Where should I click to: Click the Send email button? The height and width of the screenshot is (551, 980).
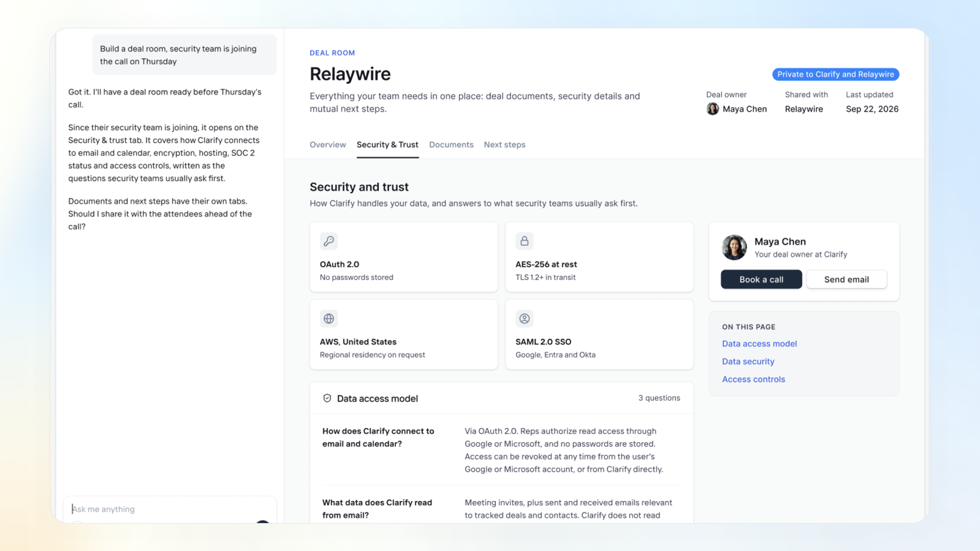847,279
